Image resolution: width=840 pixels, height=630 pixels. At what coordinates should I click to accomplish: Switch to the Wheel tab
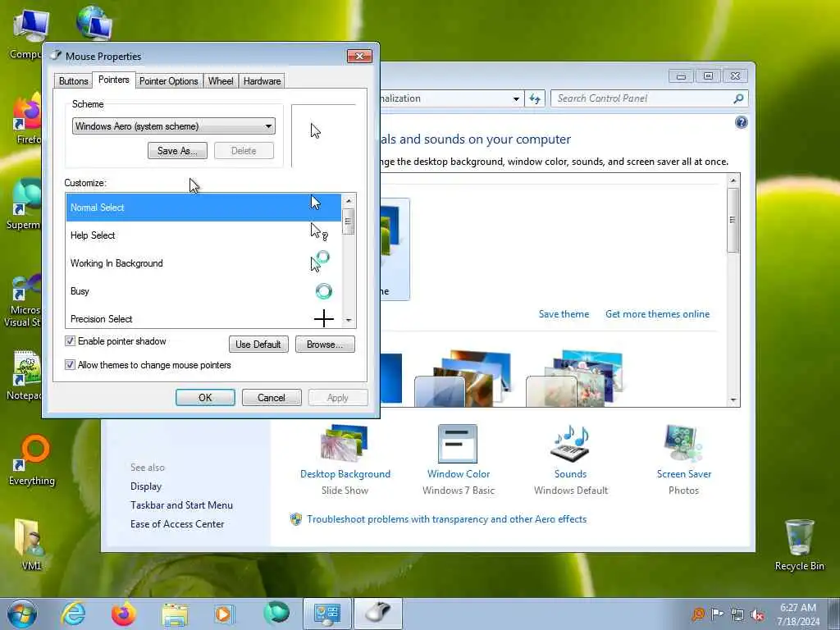point(221,81)
